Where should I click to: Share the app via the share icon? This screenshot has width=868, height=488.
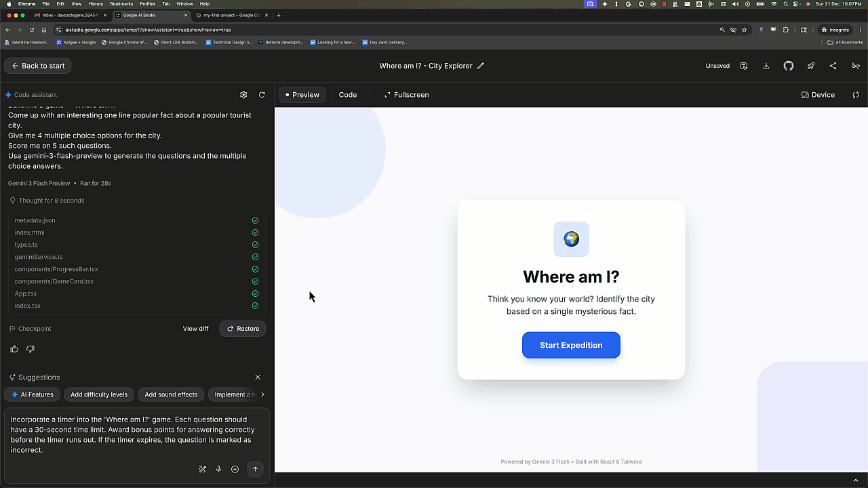(x=833, y=66)
